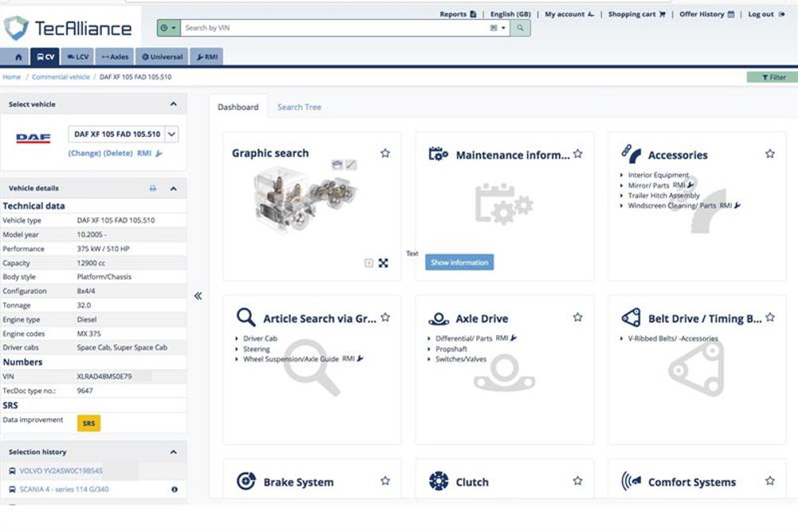Open the Belt Drive icon

[x=631, y=318]
